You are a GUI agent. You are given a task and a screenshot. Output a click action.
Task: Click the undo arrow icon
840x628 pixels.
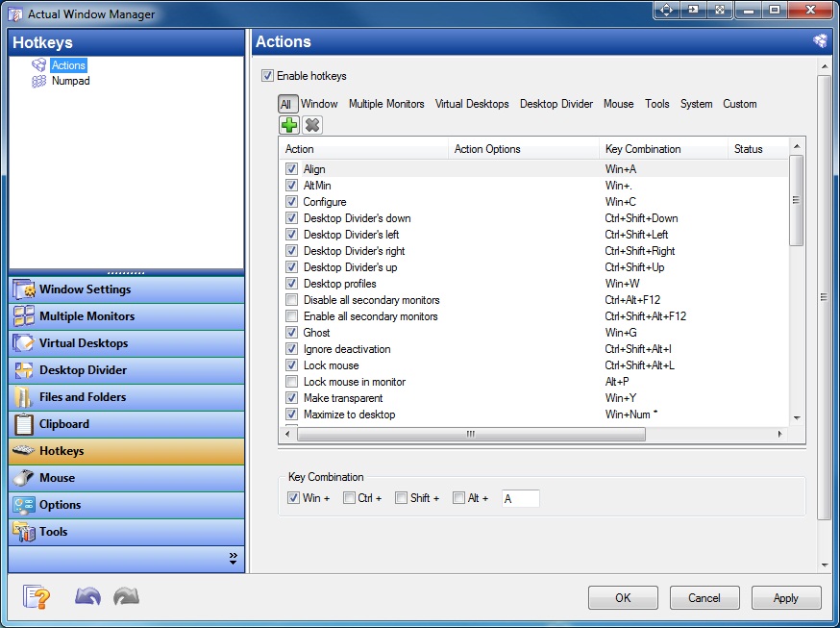coord(87,596)
